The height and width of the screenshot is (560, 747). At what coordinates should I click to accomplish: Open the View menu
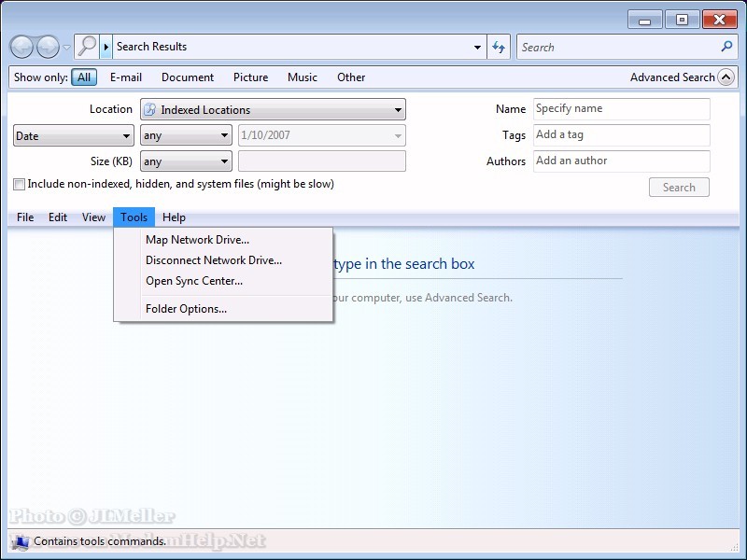click(x=93, y=217)
